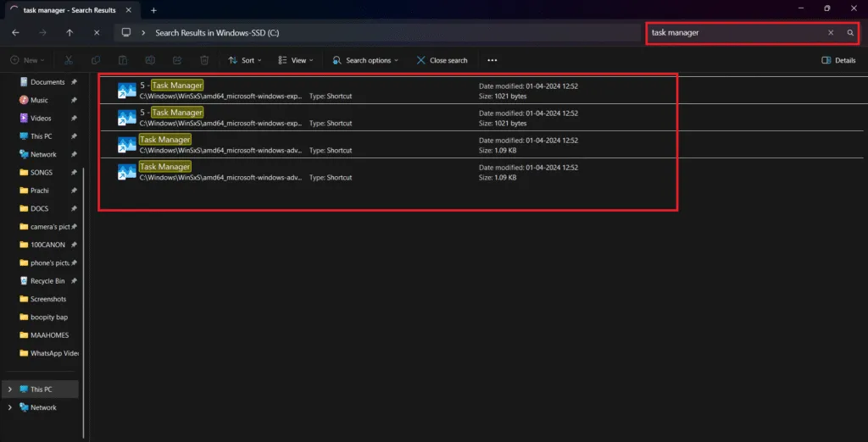Screen dimensions: 868x442
Task: Open the View dropdown menu
Action: (x=297, y=60)
